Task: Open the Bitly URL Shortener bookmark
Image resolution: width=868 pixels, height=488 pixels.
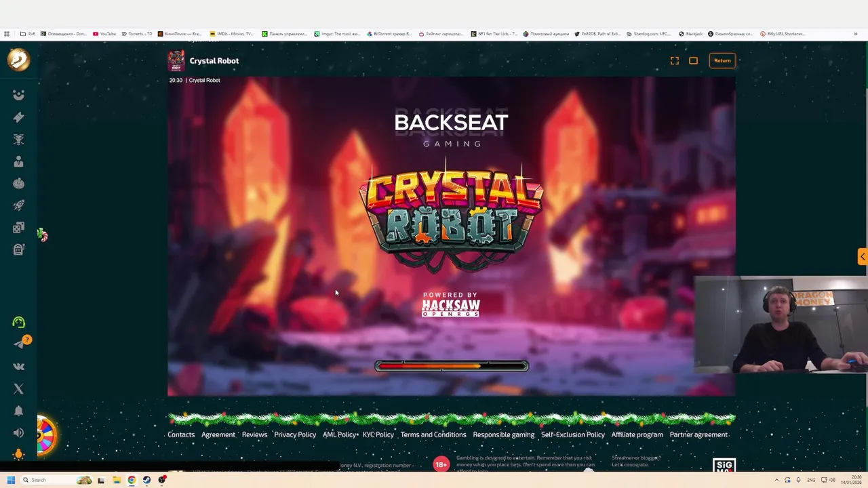Action: 782,34
